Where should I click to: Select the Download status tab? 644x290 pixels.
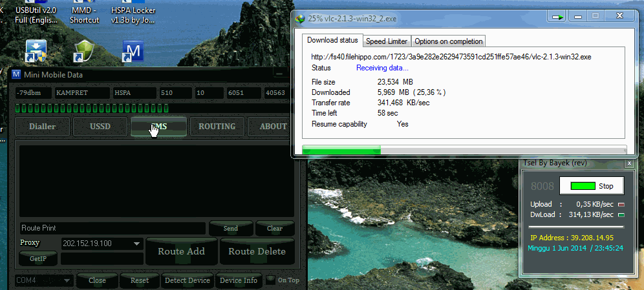(x=333, y=40)
